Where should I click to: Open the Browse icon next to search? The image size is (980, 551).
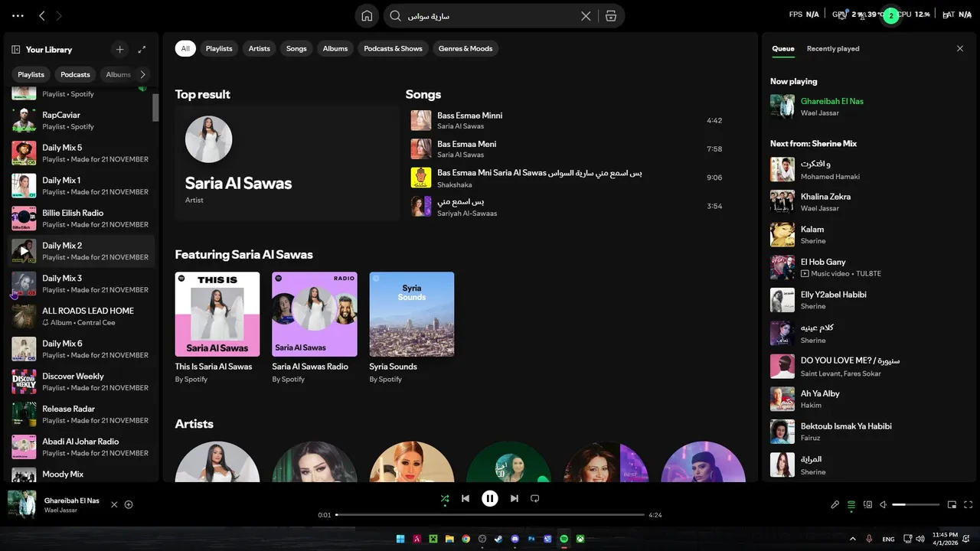pos(611,16)
